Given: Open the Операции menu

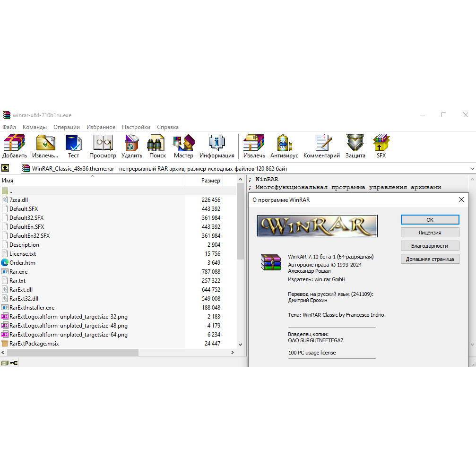Looking at the screenshot, I should 67,127.
